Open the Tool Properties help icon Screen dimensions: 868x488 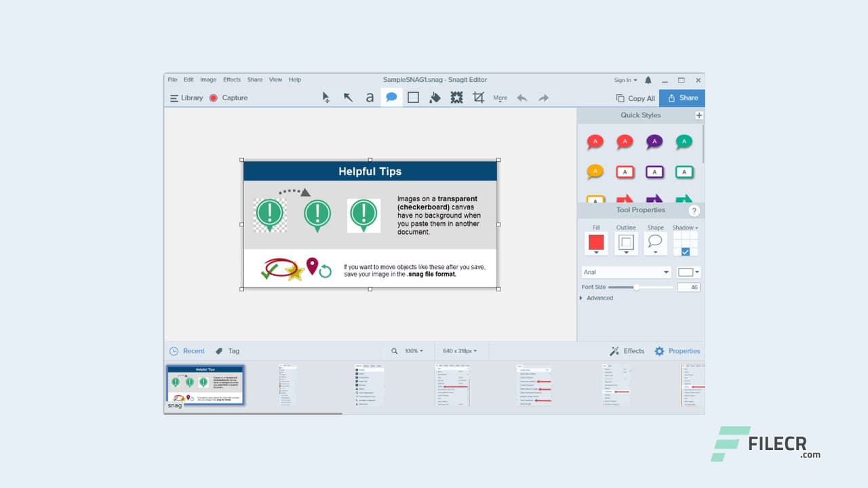[693, 210]
